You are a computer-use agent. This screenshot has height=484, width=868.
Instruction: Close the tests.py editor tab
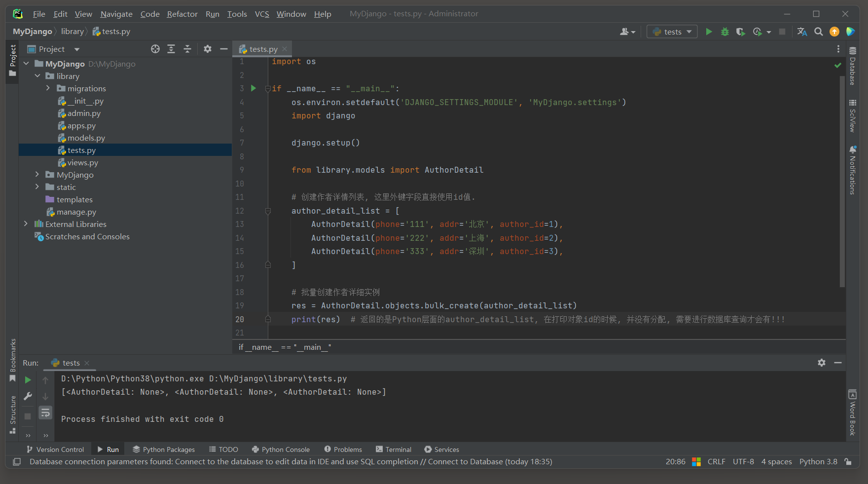pyautogui.click(x=285, y=49)
